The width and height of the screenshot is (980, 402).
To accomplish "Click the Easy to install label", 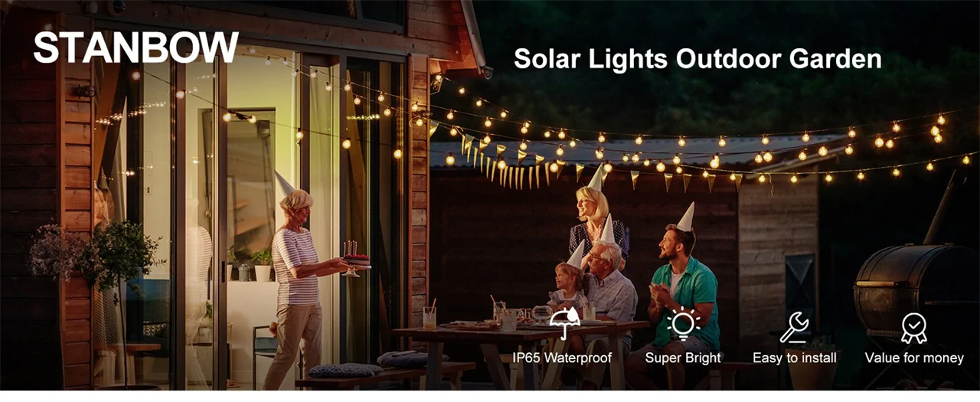I will click(x=795, y=358).
